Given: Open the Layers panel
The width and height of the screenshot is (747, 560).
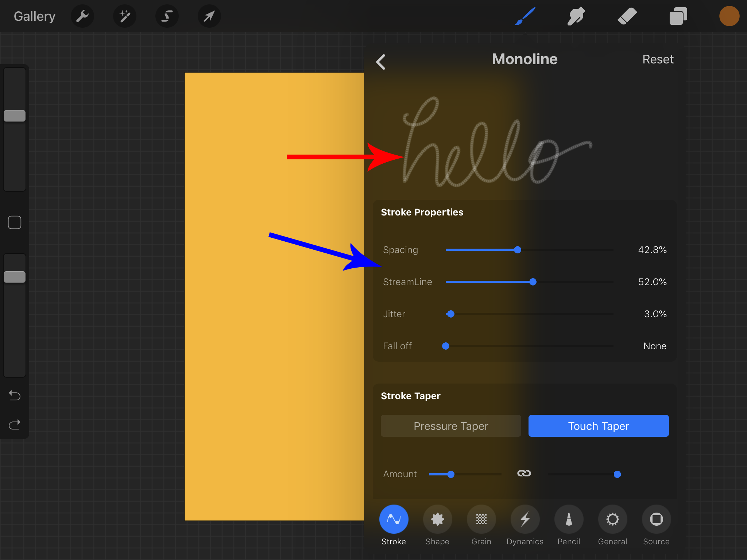Looking at the screenshot, I should (678, 16).
